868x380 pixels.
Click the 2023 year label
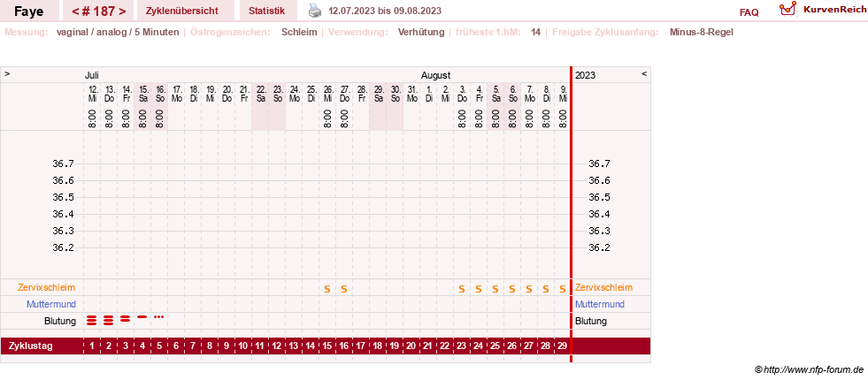[585, 75]
